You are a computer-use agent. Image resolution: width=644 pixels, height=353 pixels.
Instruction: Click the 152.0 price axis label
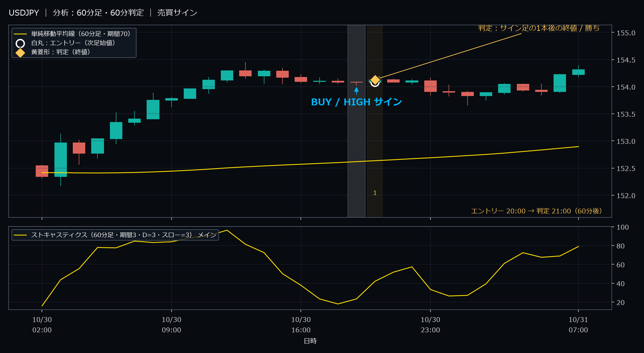tap(626, 196)
